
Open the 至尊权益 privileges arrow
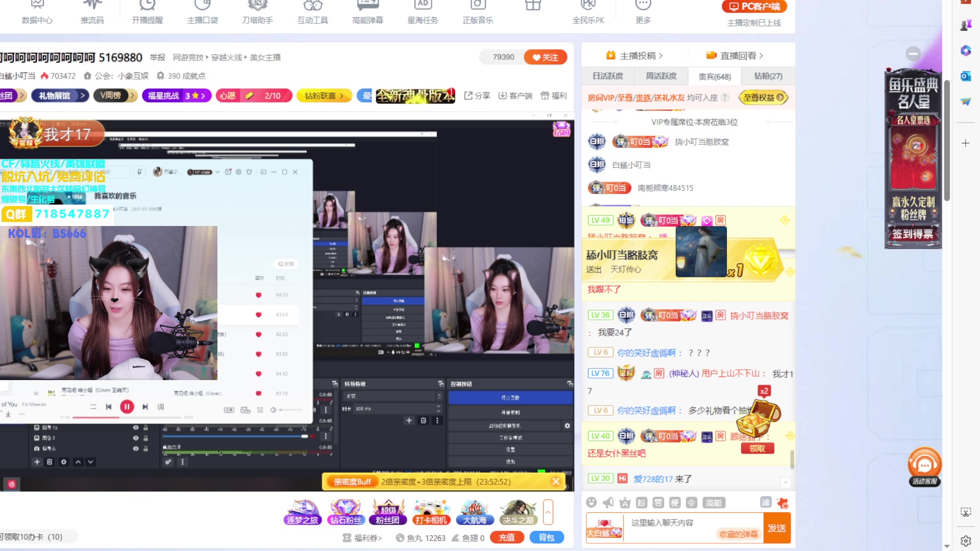[x=763, y=97]
